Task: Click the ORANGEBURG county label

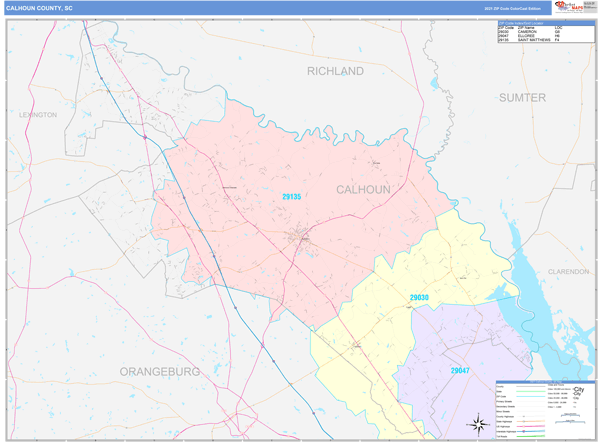Action: pyautogui.click(x=160, y=372)
